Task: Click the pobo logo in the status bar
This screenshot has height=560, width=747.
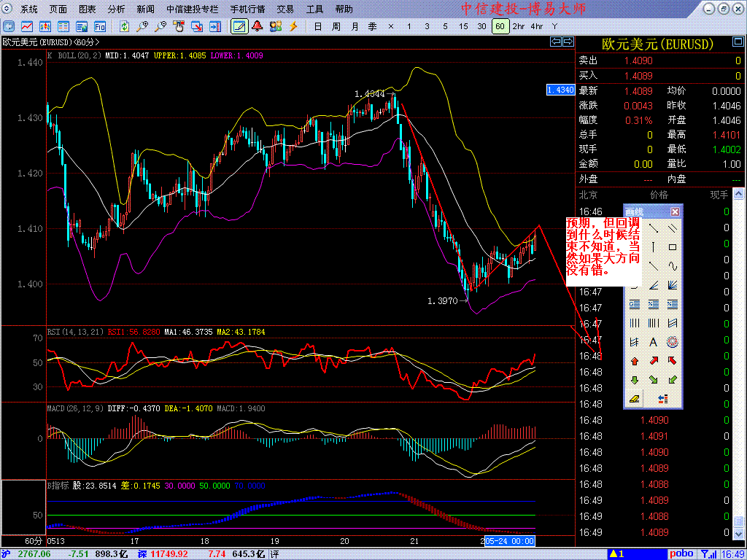Action: coord(682,554)
